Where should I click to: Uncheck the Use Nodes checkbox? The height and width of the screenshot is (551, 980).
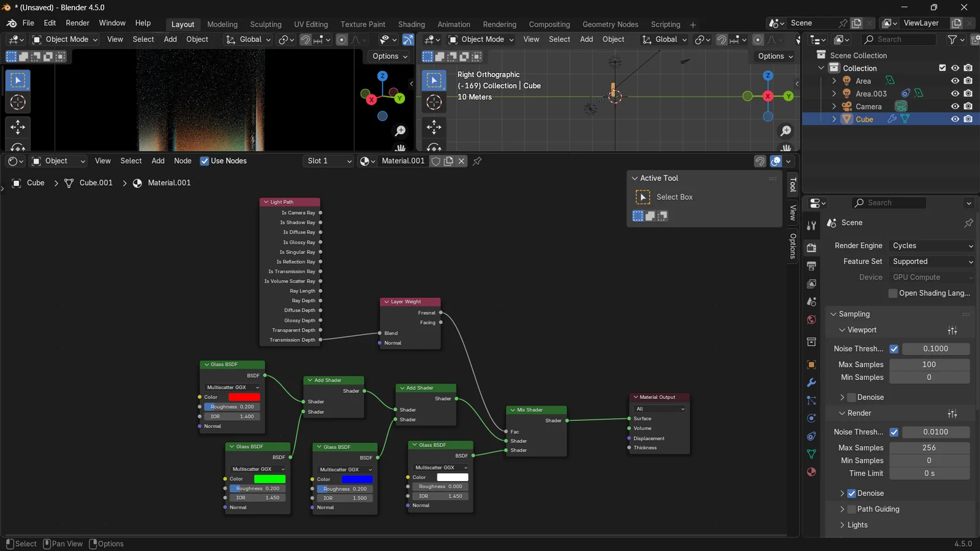pyautogui.click(x=205, y=161)
